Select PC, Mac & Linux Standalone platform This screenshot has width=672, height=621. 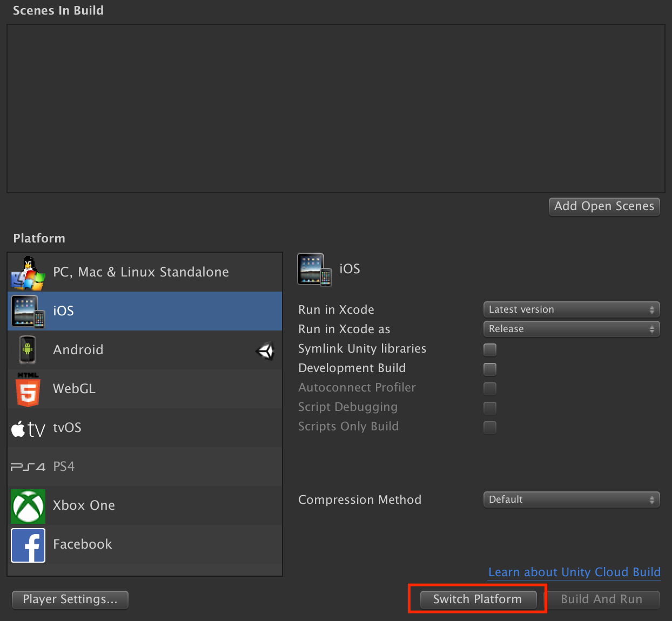click(x=145, y=272)
